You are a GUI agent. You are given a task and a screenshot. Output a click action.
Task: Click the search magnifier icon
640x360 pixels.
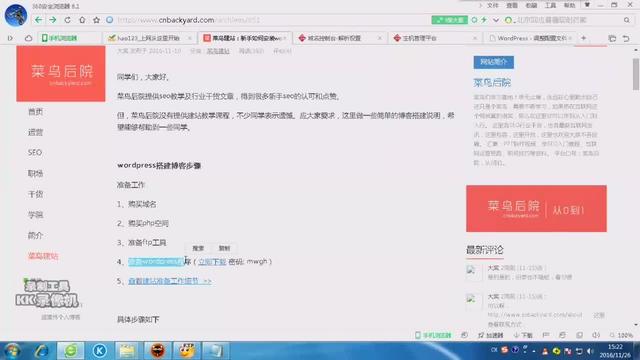coord(627,20)
